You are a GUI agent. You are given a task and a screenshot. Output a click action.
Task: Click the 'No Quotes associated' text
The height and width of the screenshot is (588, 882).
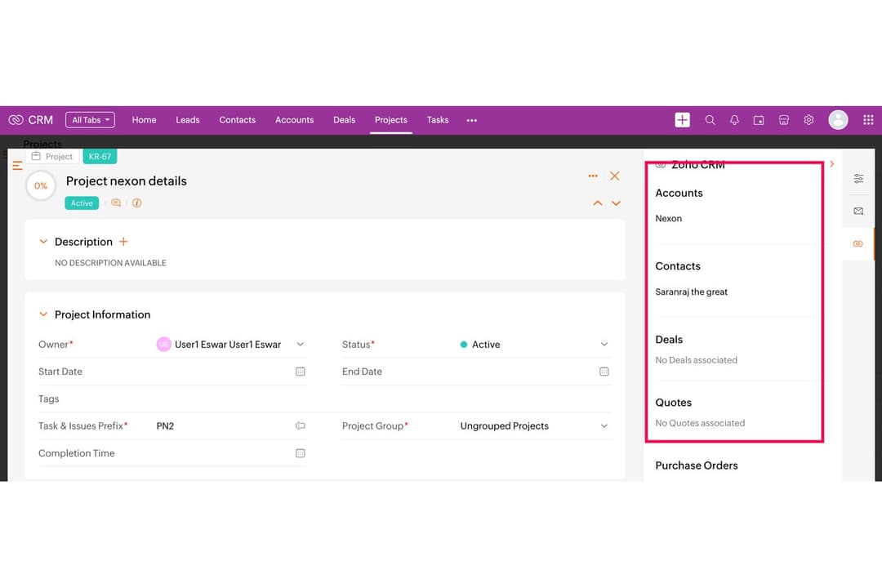point(700,423)
